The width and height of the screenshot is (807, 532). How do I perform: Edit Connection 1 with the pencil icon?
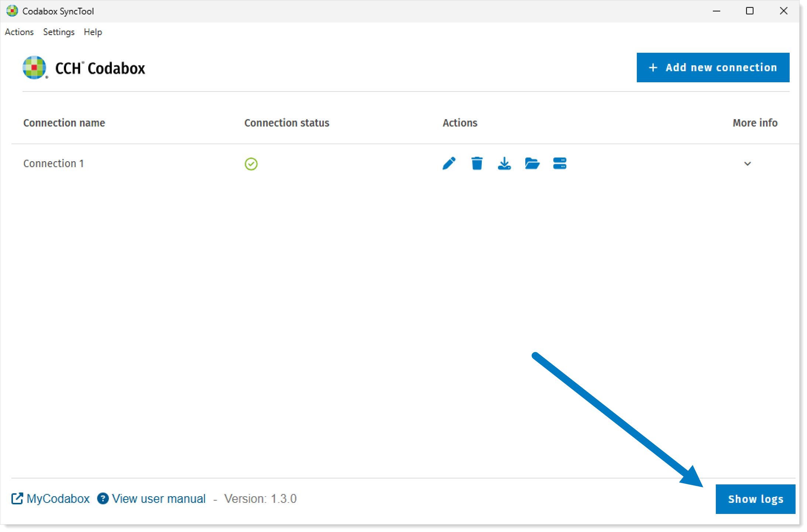[x=449, y=163]
